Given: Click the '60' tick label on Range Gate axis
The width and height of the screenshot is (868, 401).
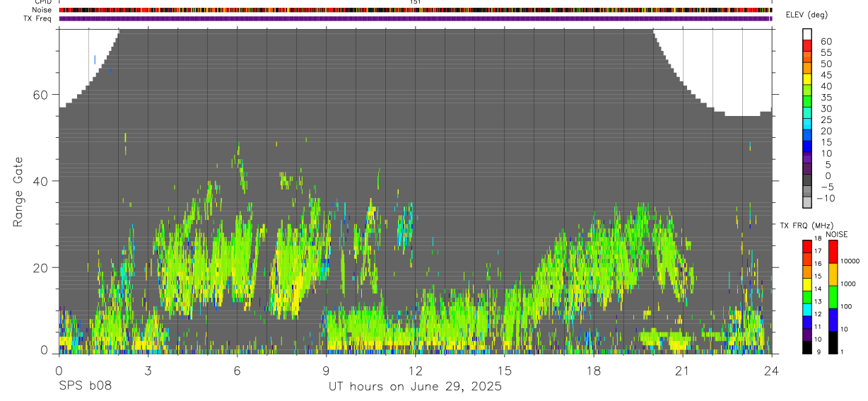Looking at the screenshot, I should point(41,95).
